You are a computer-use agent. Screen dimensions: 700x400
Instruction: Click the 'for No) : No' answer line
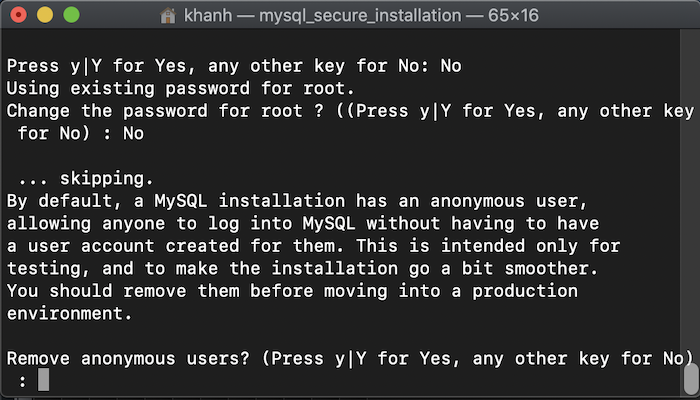click(x=81, y=133)
